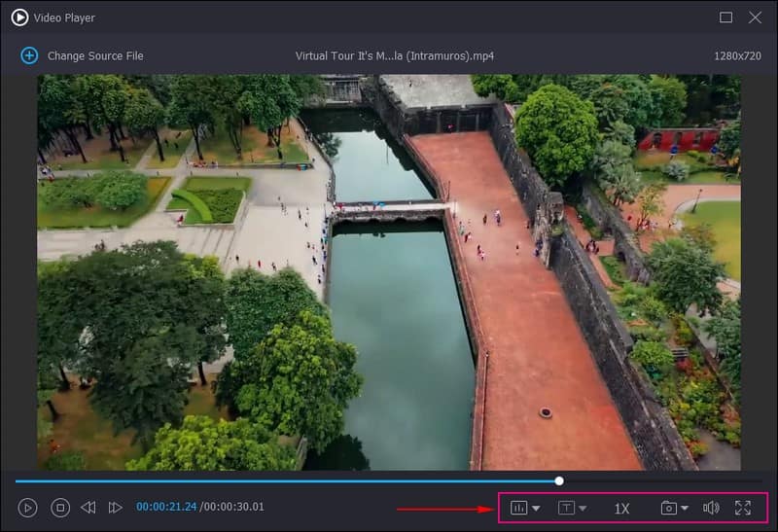Stop the video playback
Image resolution: width=778 pixels, height=532 pixels.
(60, 507)
